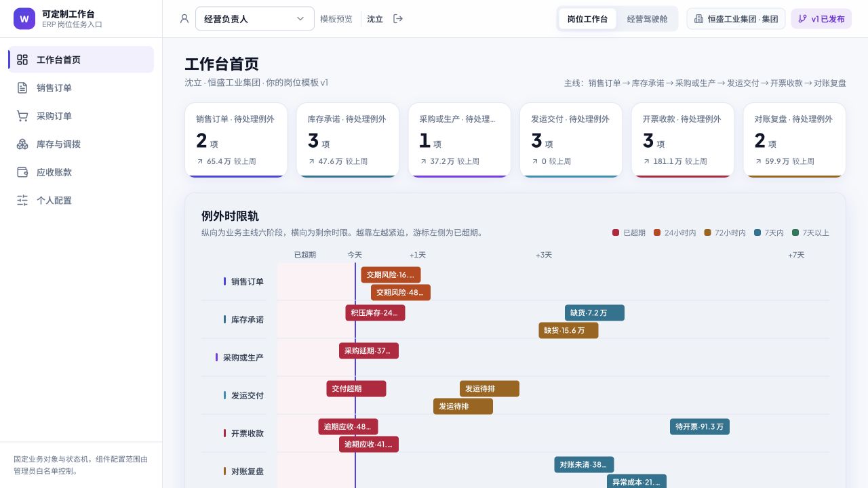Open the 对账复盘·待处理例外 summary card
The width and height of the screenshot is (868, 488).
click(x=795, y=140)
